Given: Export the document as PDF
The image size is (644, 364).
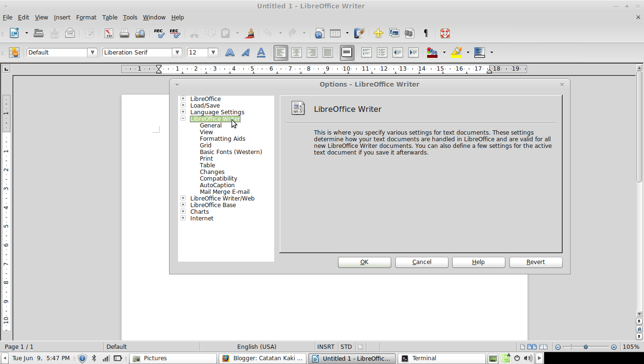Looking at the screenshot, I should pyautogui.click(x=108, y=33).
